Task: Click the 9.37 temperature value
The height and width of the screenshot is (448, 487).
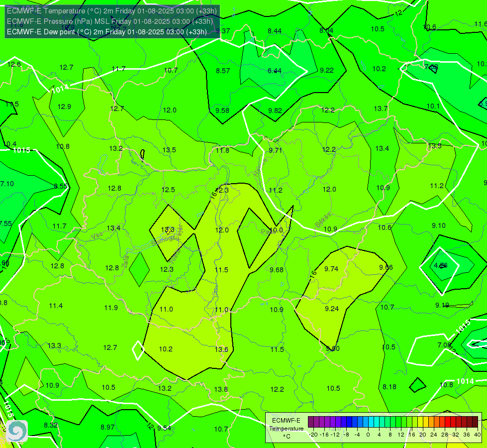Action: 223,31
